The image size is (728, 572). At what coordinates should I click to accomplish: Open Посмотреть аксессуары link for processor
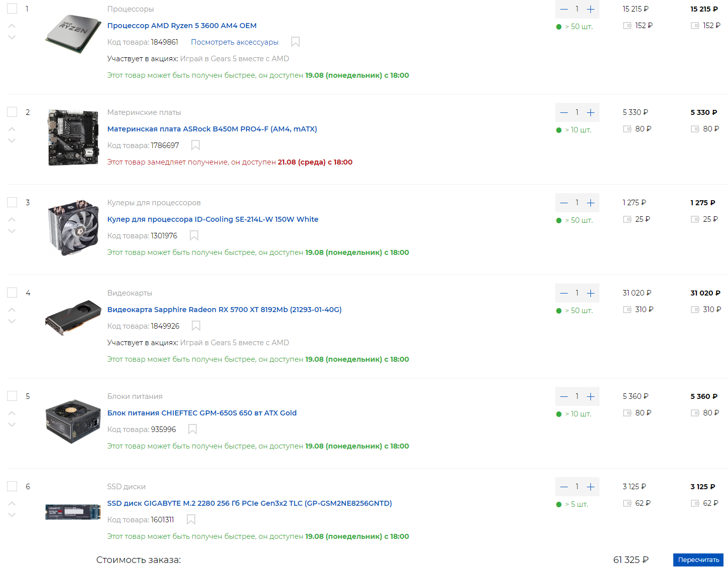tap(234, 42)
